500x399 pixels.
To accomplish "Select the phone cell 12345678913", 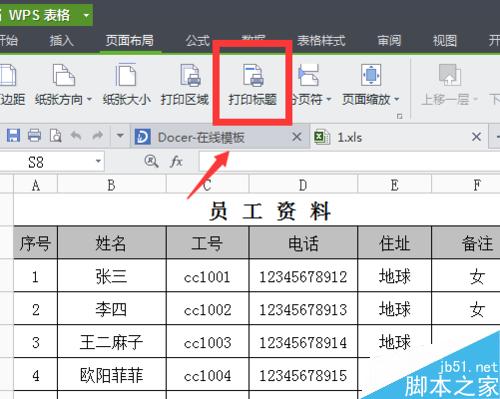I will (x=303, y=309).
